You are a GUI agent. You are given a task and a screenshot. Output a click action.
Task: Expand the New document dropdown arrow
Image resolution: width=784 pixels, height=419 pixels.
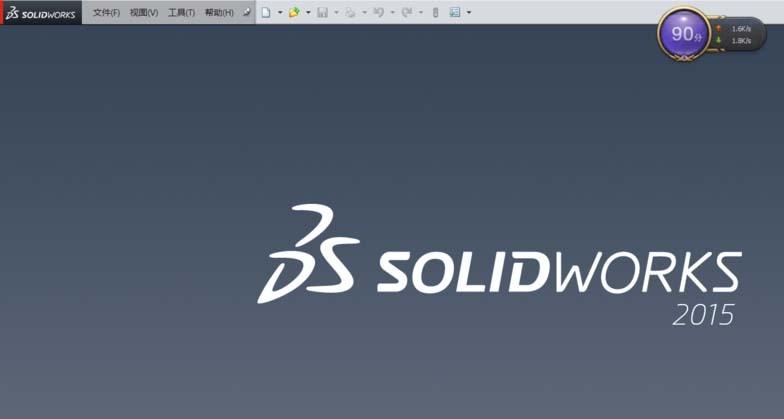pos(280,12)
